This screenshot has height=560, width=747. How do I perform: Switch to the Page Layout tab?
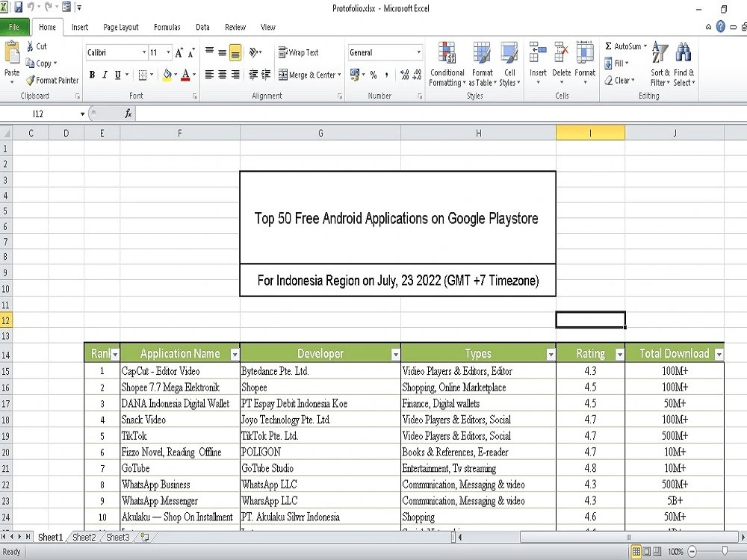point(121,27)
